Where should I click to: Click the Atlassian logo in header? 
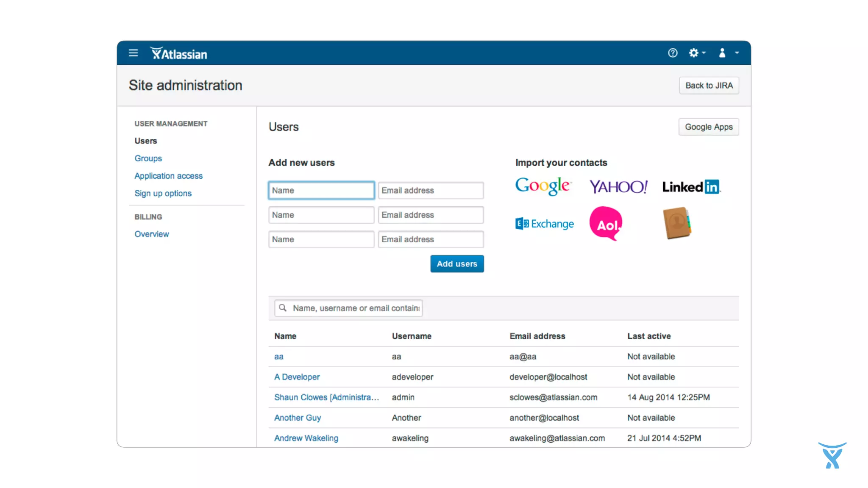point(179,53)
